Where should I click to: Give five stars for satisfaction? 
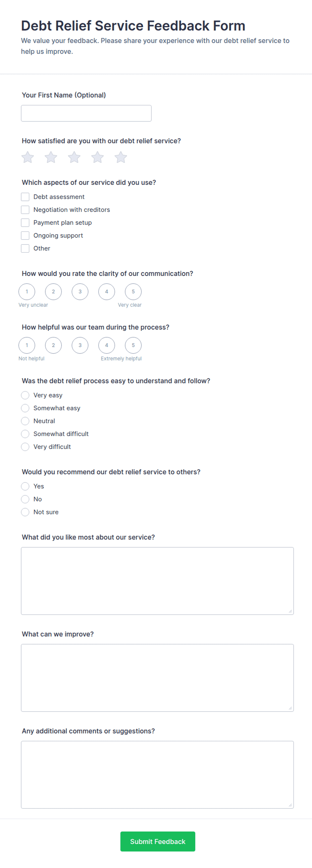[x=121, y=157]
